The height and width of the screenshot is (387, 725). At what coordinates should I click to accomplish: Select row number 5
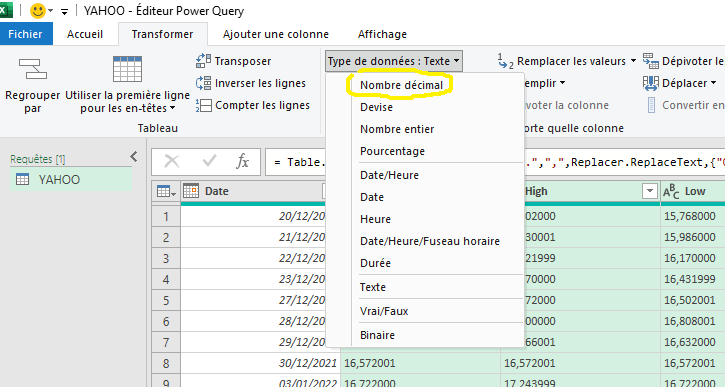coord(166,301)
